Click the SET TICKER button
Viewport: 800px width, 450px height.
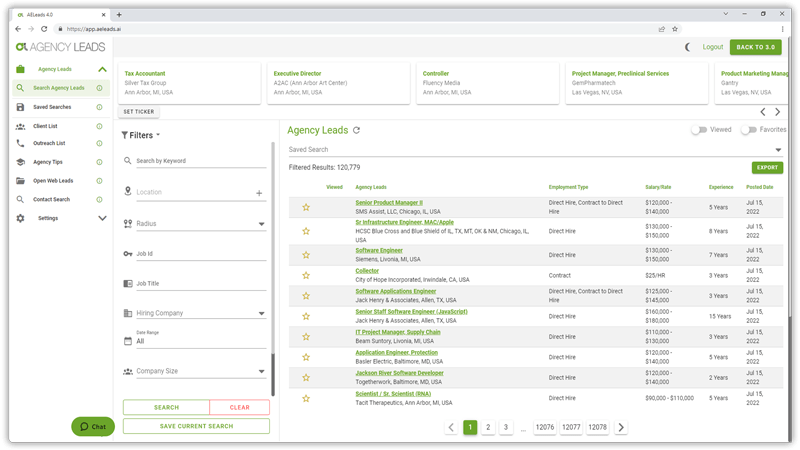click(138, 112)
